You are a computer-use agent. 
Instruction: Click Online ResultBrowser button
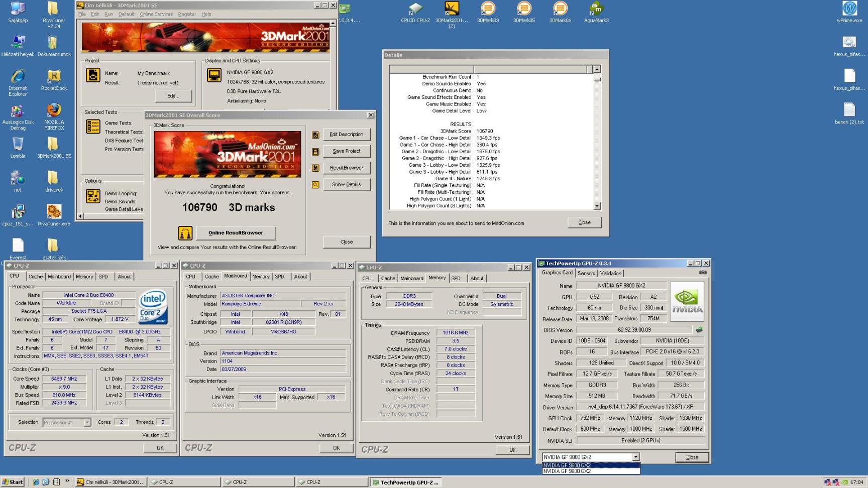coord(236,232)
